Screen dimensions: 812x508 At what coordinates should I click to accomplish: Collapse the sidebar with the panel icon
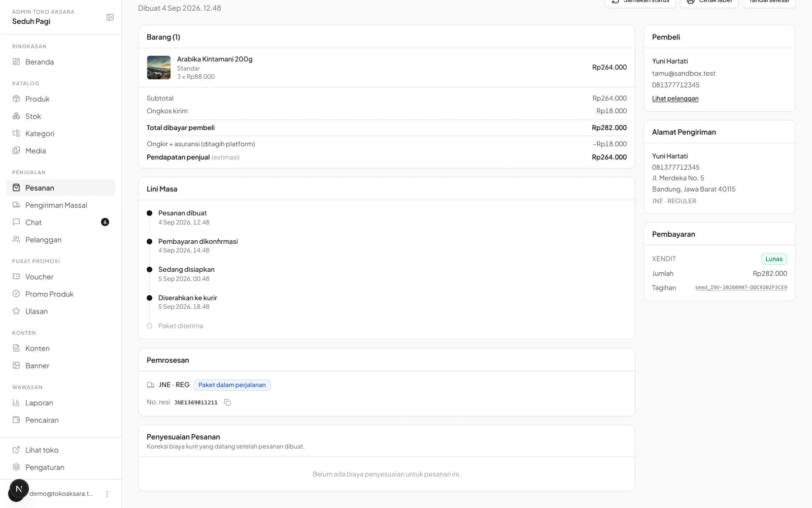pos(110,17)
